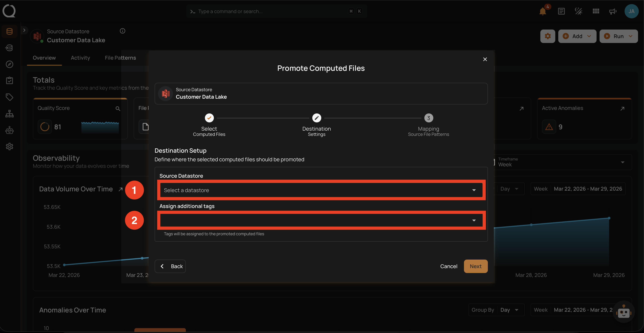
Task: Click the Quality Score ring icon
Action: click(x=45, y=127)
